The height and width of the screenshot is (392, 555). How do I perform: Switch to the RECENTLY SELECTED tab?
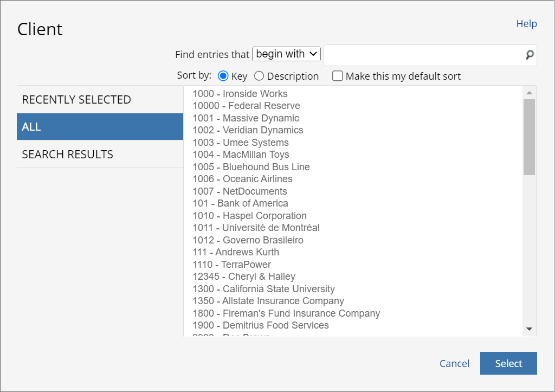tap(76, 99)
